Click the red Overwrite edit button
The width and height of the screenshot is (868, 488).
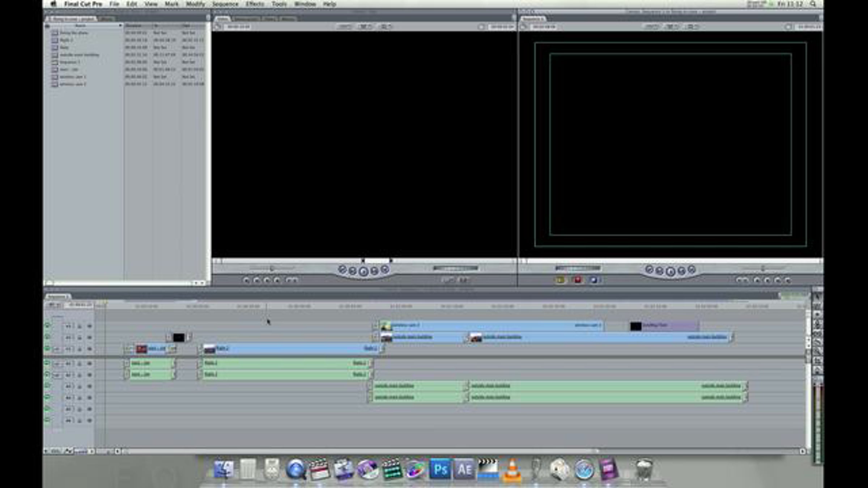click(x=578, y=280)
